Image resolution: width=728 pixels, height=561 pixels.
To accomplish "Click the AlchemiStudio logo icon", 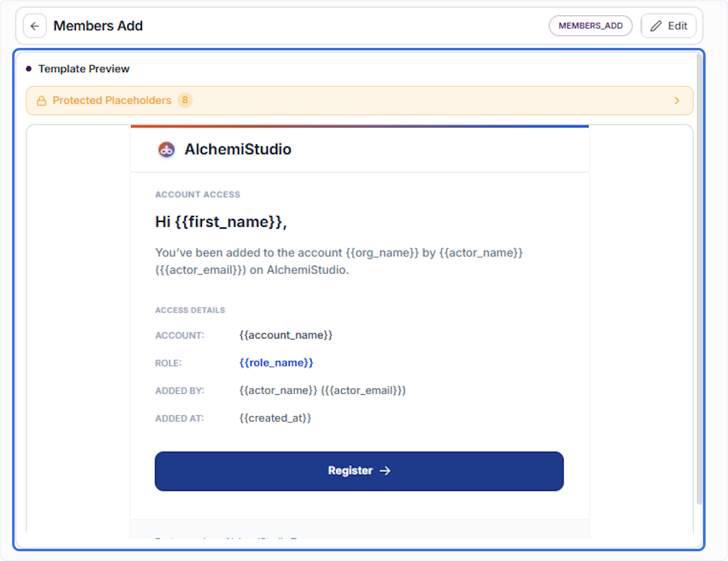I will (166, 149).
